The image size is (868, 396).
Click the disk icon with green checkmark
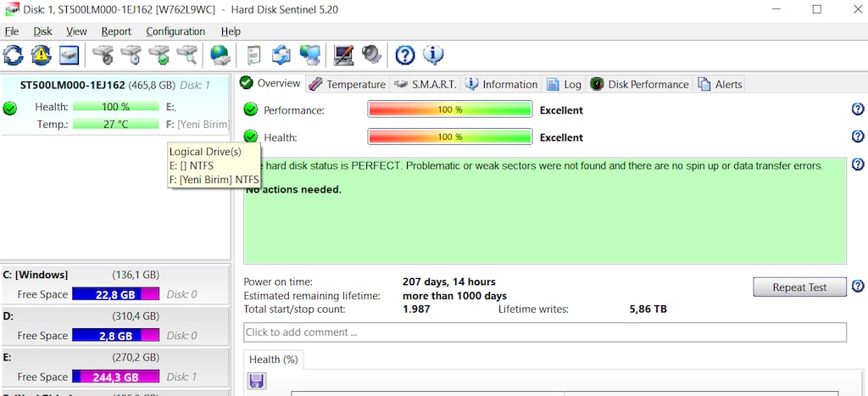tap(159, 55)
